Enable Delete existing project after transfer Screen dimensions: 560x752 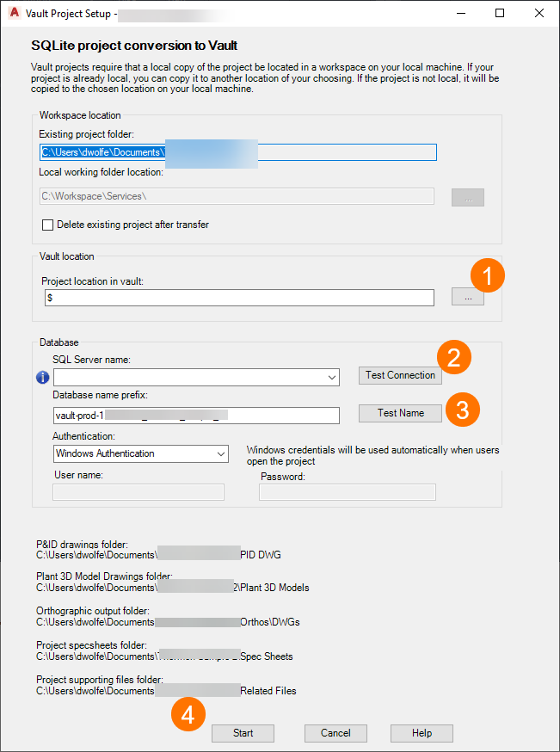(48, 225)
